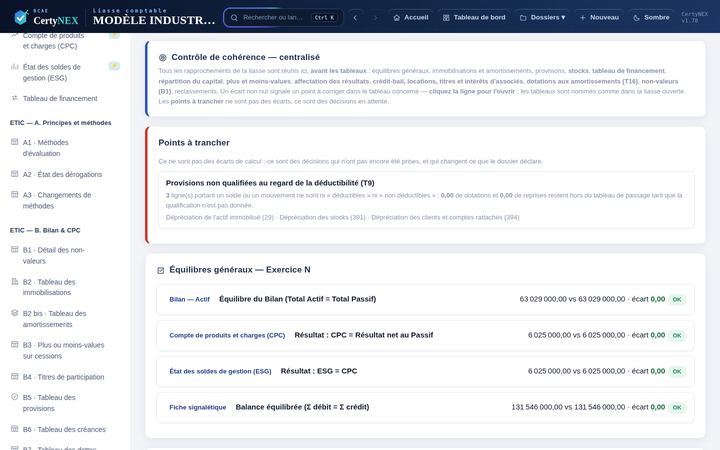The height and width of the screenshot is (450, 720).
Task: Click the État des soldes de gestion (ESG) link
Action: 220,371
